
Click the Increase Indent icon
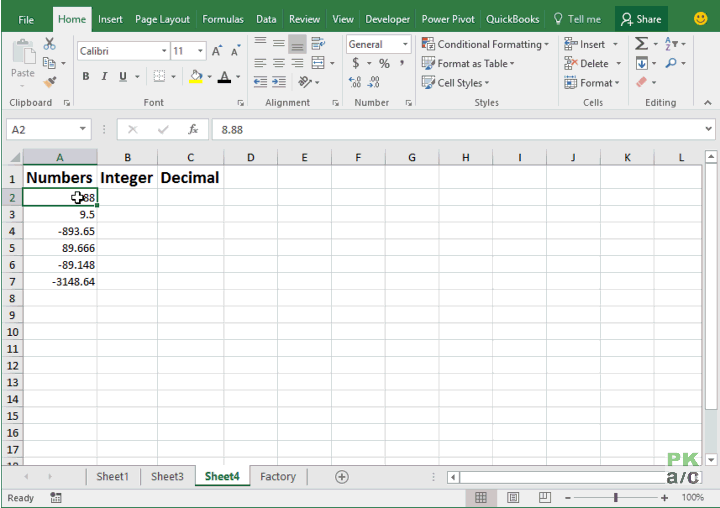[x=279, y=82]
